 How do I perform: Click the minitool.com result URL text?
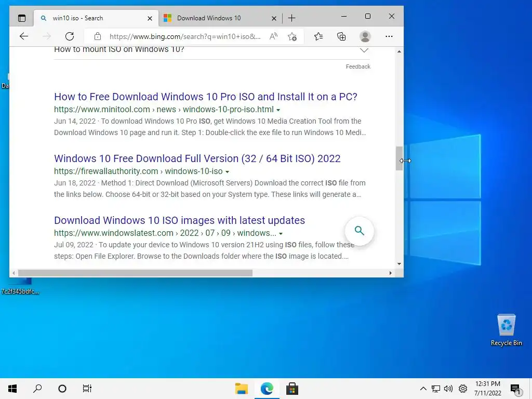click(164, 110)
